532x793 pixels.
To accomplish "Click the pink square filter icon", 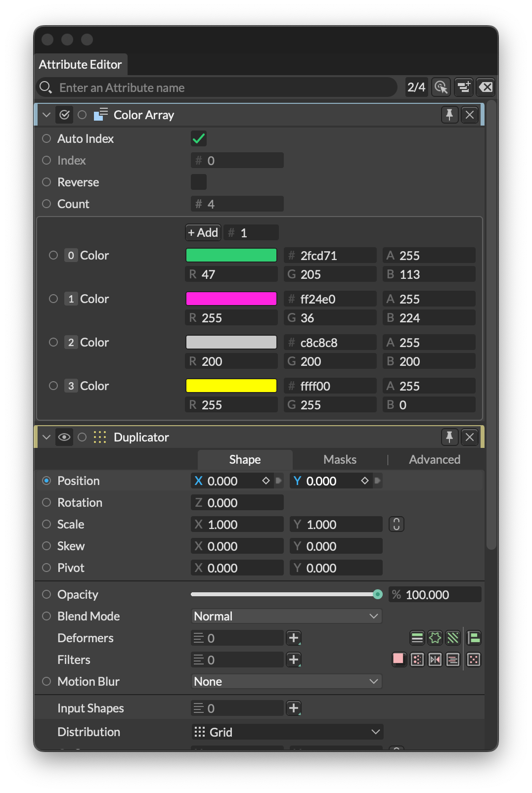I will (399, 659).
